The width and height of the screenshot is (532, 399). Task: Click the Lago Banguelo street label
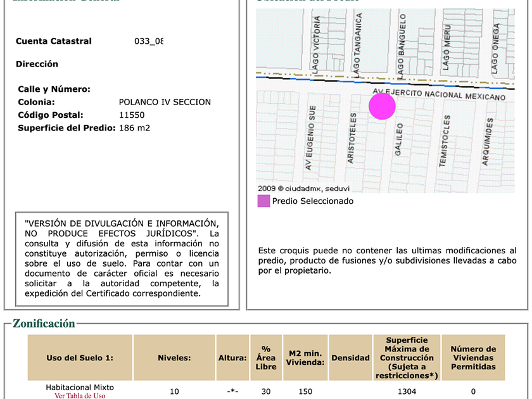[402, 44]
